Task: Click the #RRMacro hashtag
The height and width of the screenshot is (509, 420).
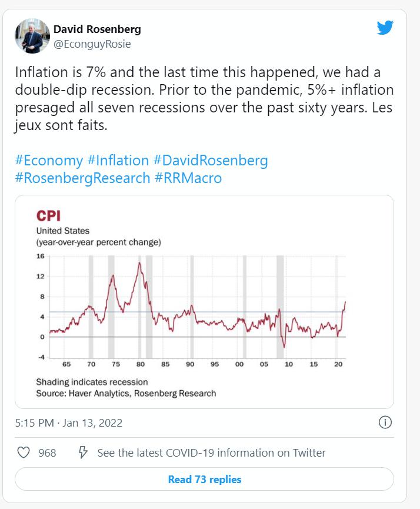Action: click(188, 178)
